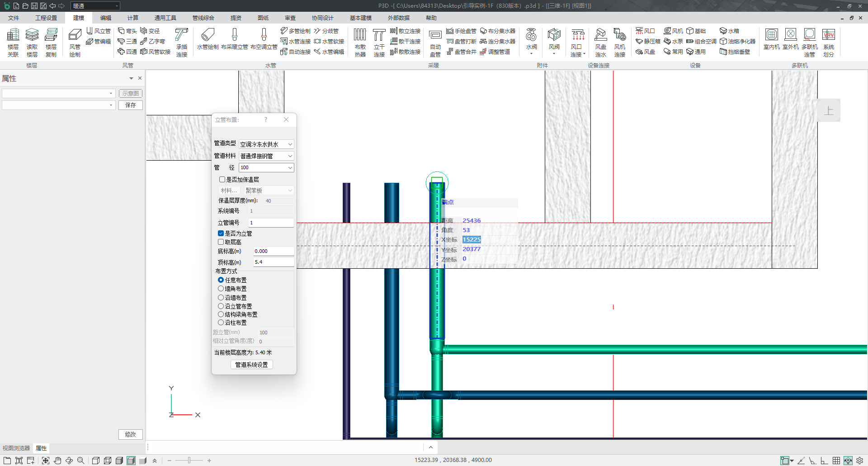
Task: Click the 管道系统设置 button
Action: coord(251,365)
